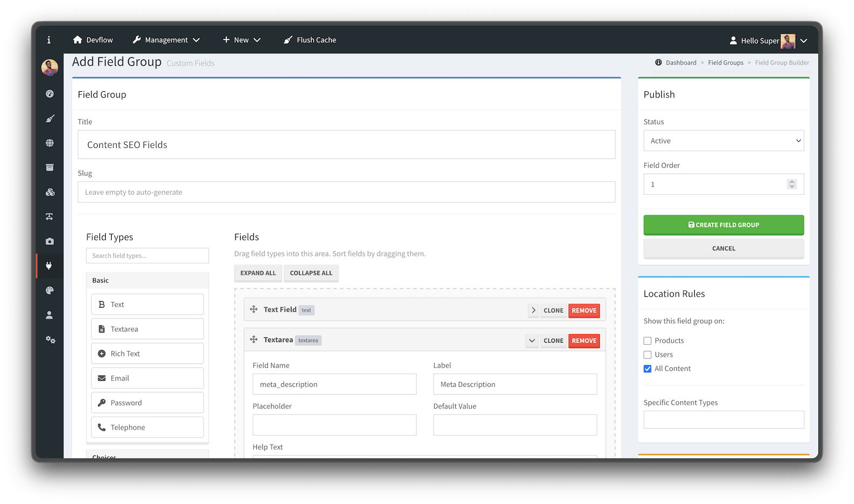Click the camera sidebar icon
Viewport: 854px width, 504px height.
click(x=50, y=241)
